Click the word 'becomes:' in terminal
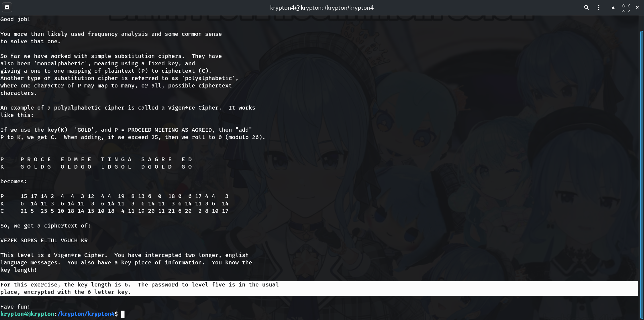Image resolution: width=644 pixels, height=320 pixels. tap(14, 182)
